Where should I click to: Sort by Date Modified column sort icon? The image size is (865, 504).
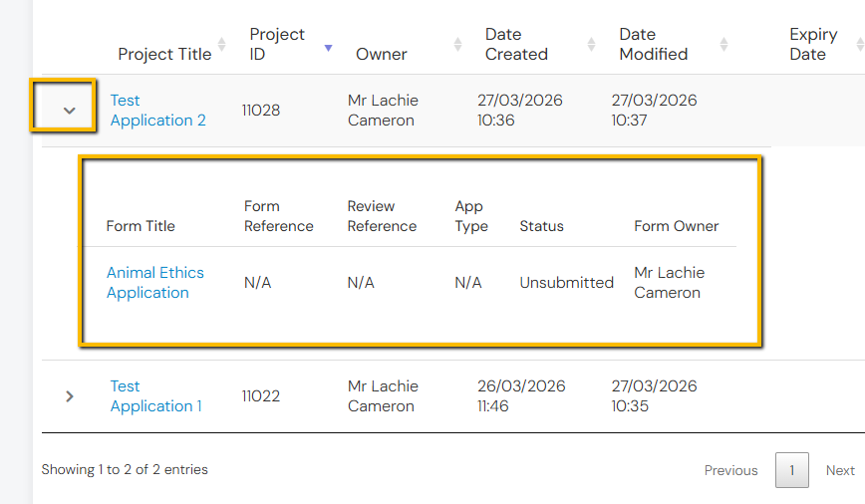(723, 44)
